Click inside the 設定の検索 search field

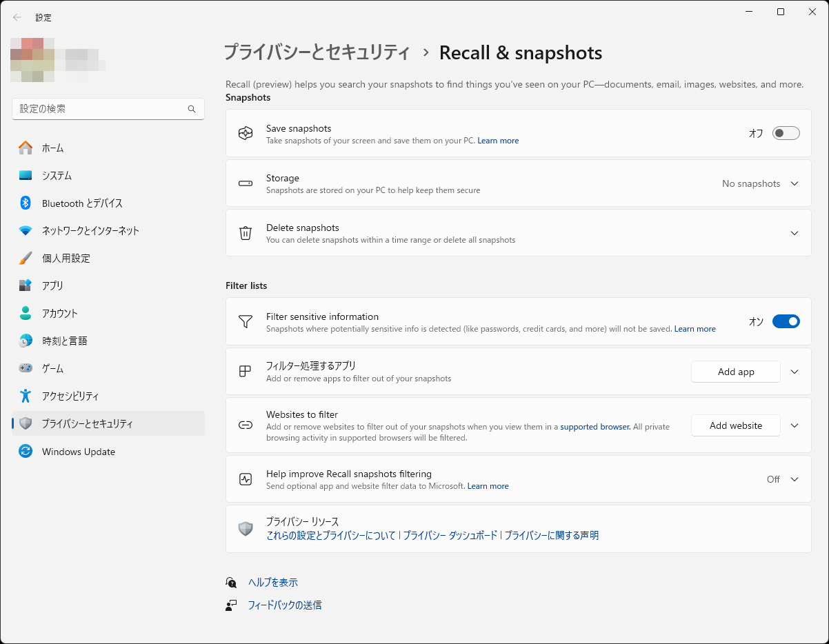coord(103,109)
